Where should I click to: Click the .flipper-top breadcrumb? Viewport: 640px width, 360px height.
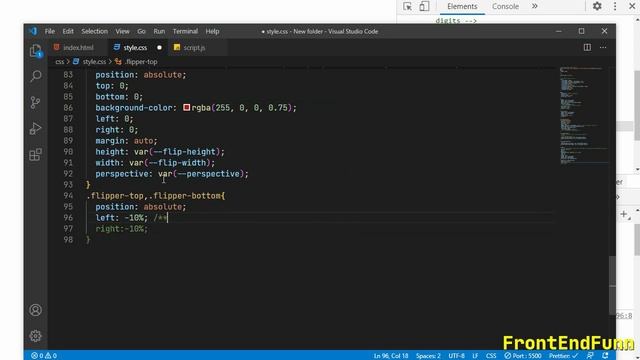[x=141, y=62]
